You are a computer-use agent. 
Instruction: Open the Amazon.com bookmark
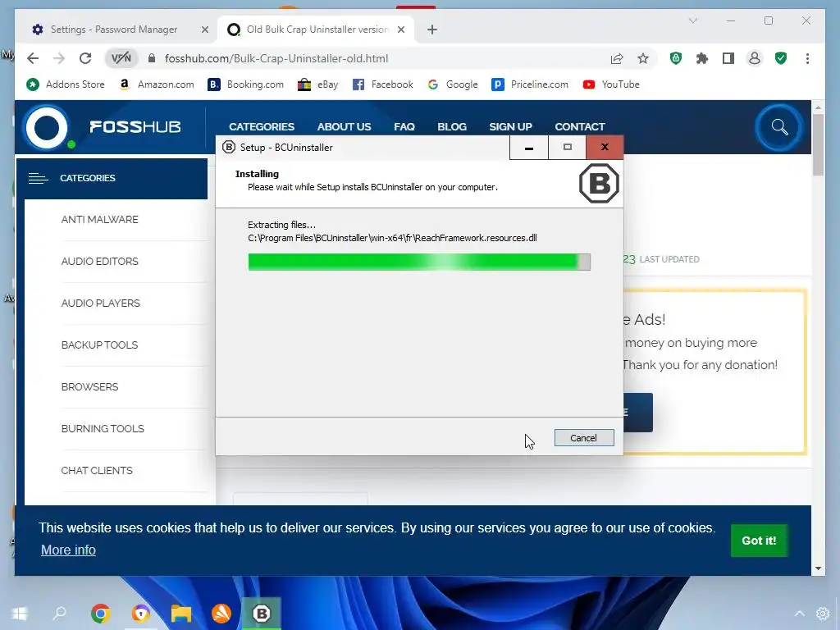click(x=157, y=84)
